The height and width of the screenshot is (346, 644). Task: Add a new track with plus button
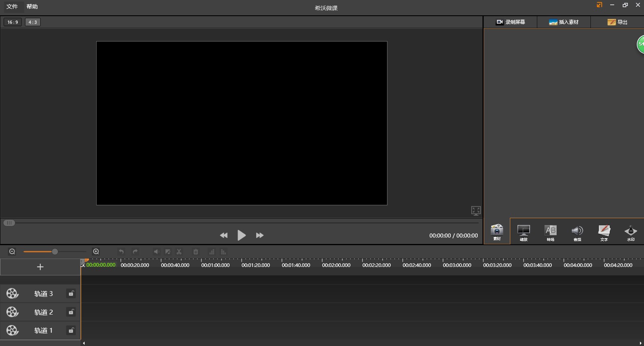(x=40, y=267)
